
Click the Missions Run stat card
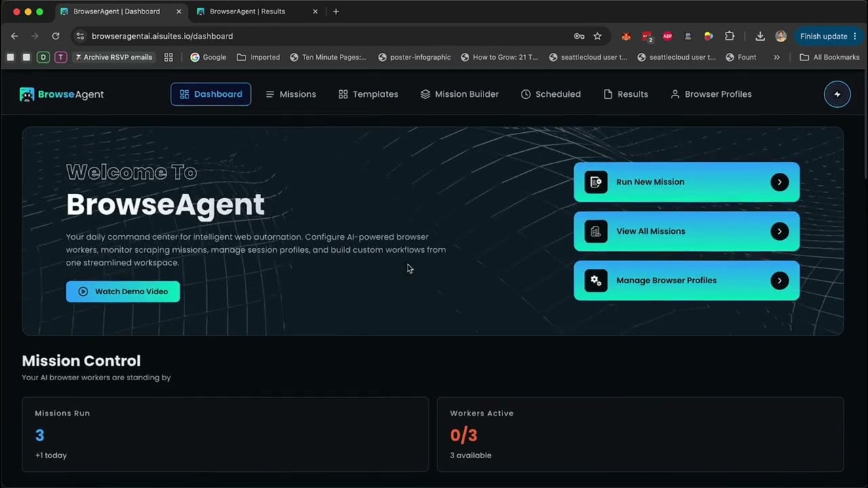pyautogui.click(x=225, y=434)
